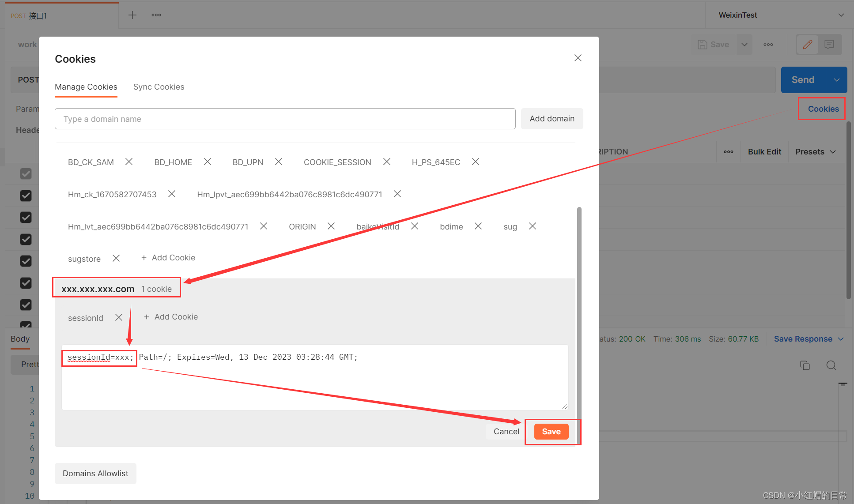Image resolution: width=854 pixels, height=504 pixels.
Task: Click the main window vertical scrollbar
Action: (848, 211)
